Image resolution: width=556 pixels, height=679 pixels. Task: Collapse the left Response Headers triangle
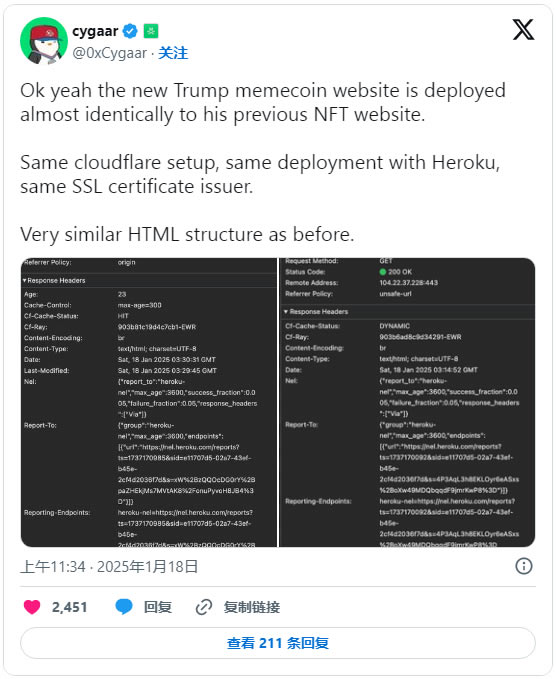[x=25, y=281]
